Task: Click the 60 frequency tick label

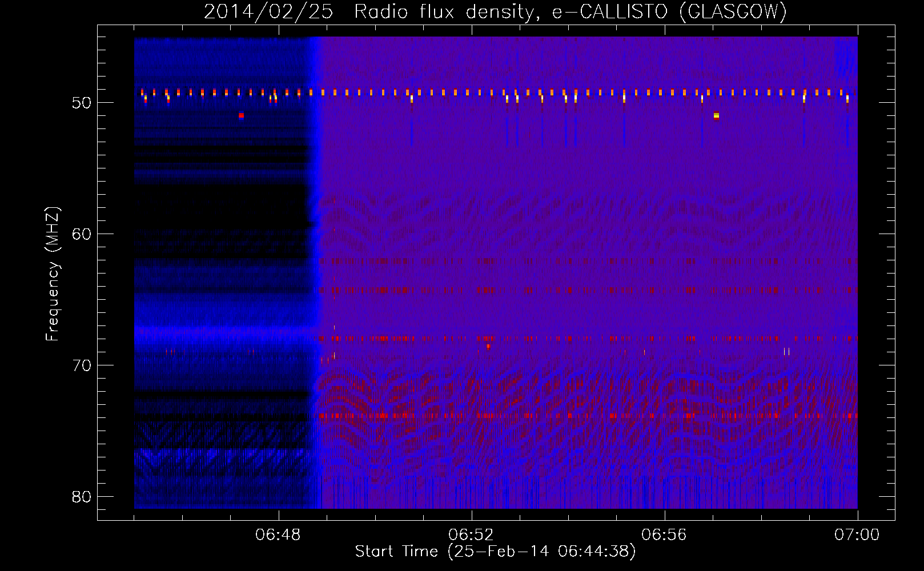Action: pyautogui.click(x=82, y=234)
